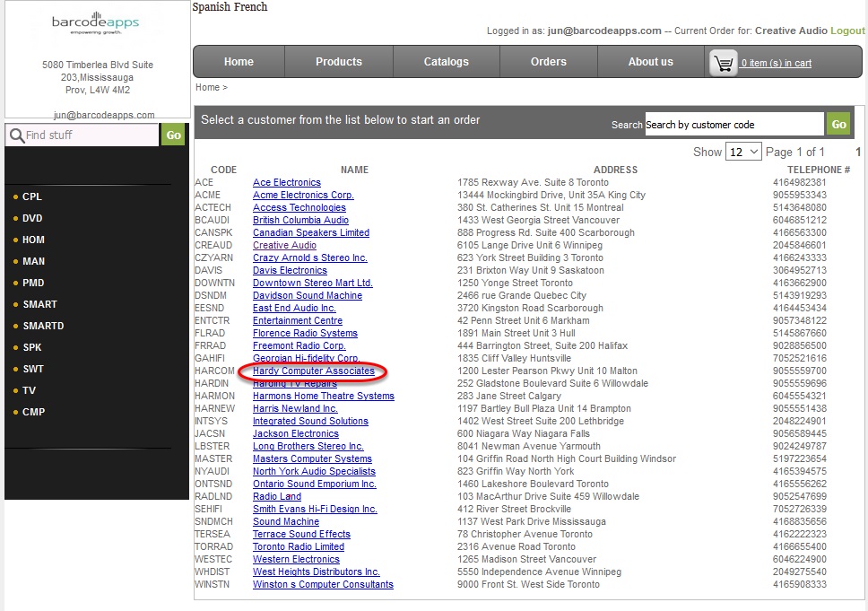
Task: Switch language to Spanish
Action: pyautogui.click(x=210, y=6)
